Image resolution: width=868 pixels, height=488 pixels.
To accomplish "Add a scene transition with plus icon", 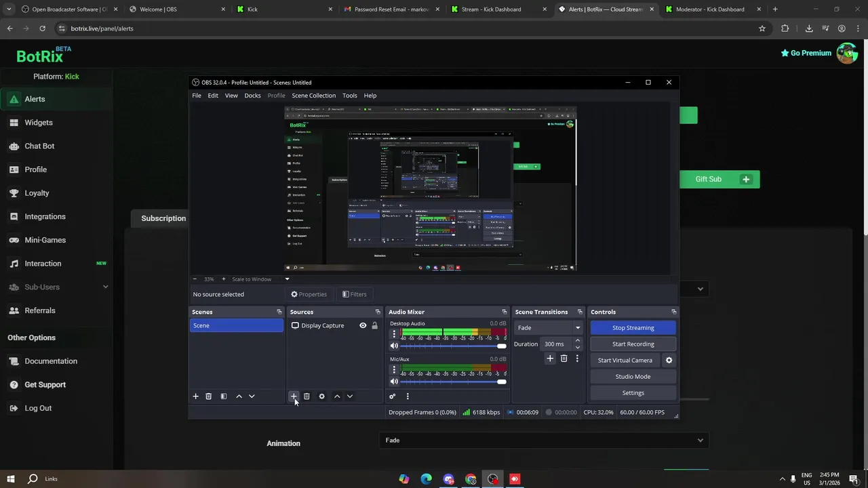I will (550, 359).
